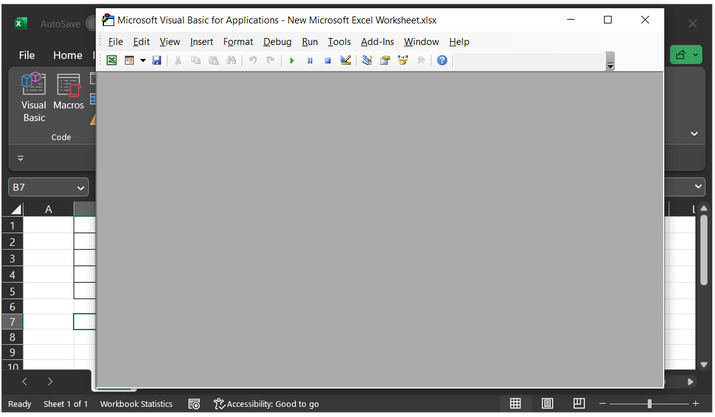Save the workbook from the VBA toolbar

pos(157,60)
